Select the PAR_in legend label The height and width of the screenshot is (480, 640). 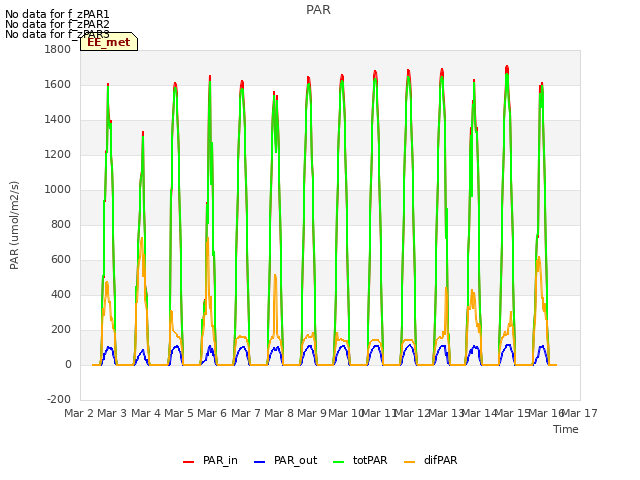coord(220,460)
